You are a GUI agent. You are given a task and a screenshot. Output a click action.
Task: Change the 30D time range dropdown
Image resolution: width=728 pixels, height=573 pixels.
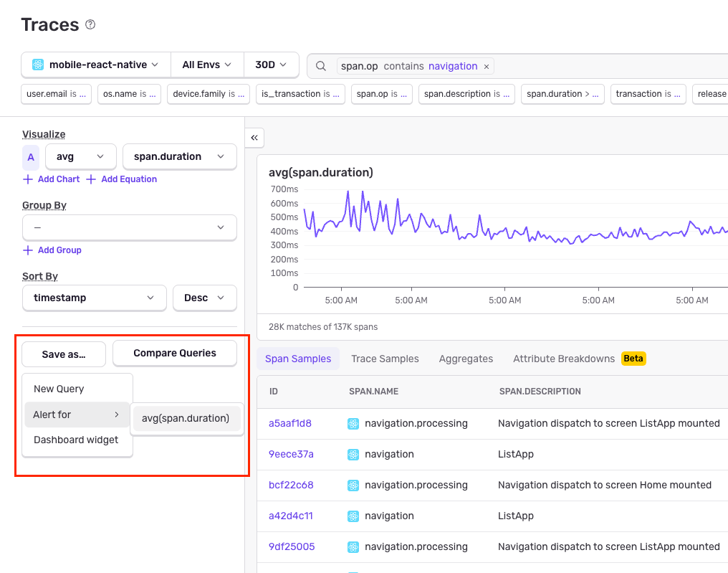click(272, 65)
